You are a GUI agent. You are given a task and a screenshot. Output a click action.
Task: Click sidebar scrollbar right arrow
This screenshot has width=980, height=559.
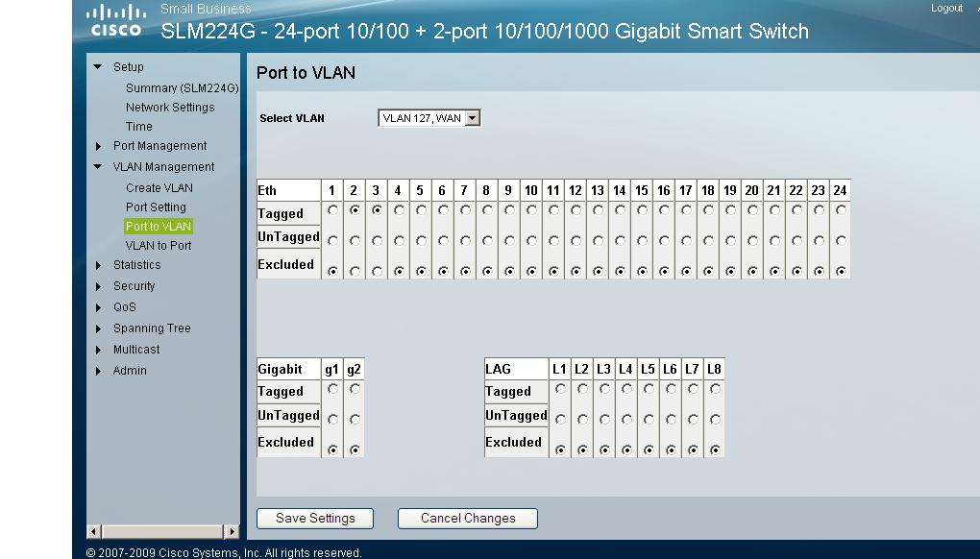pyautogui.click(x=232, y=531)
